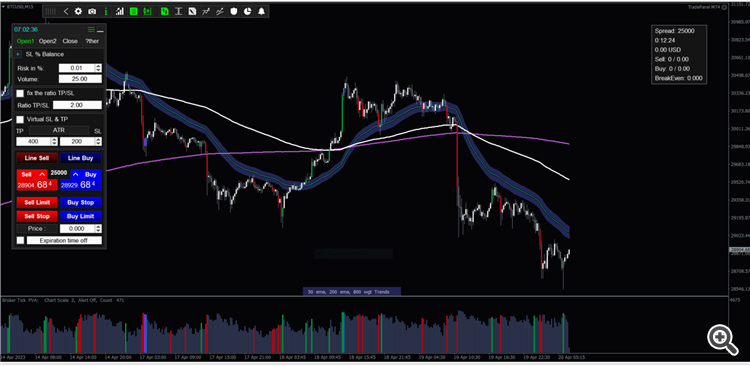Image resolution: width=750 pixels, height=366 pixels.
Task: Click the ATR mode button
Action: point(59,130)
